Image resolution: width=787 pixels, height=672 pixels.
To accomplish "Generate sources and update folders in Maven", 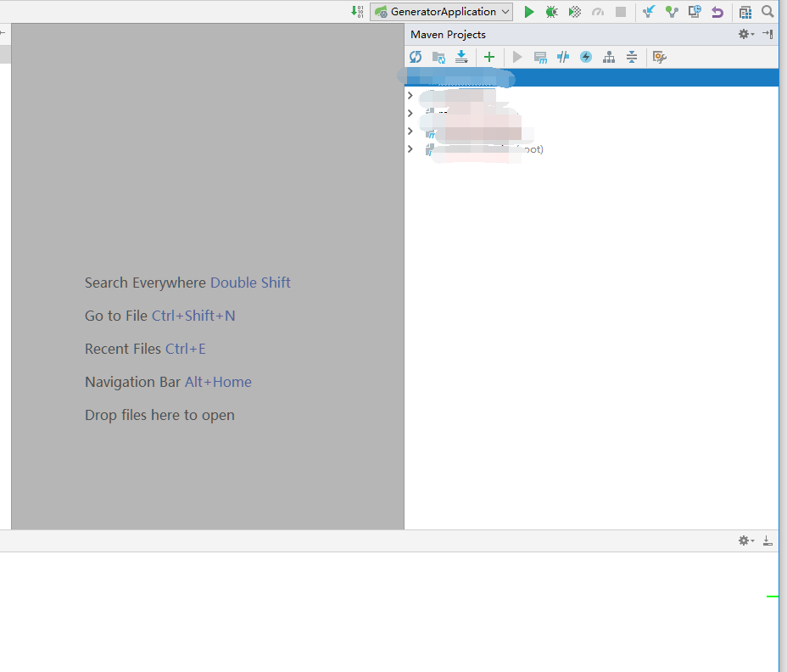I will [x=438, y=57].
